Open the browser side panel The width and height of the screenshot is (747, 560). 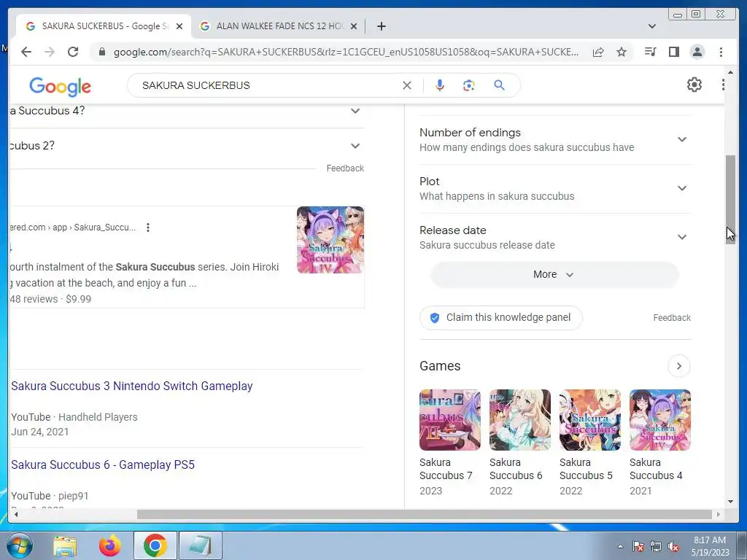click(x=673, y=52)
